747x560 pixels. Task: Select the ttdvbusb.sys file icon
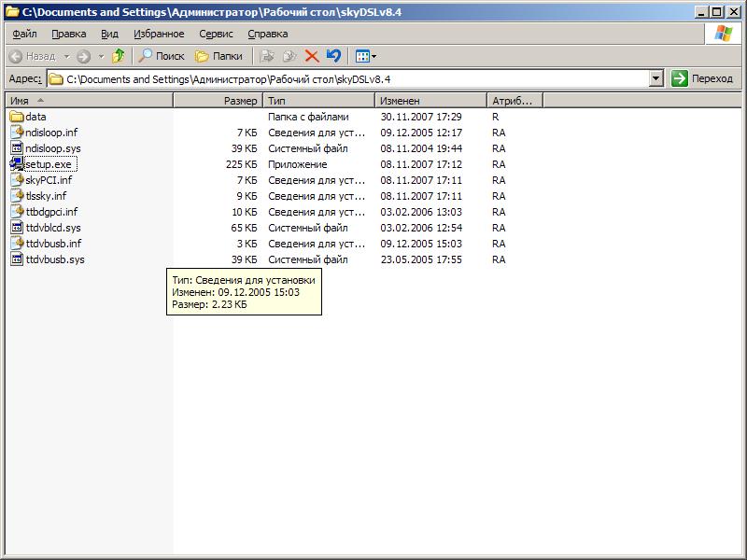pos(17,259)
